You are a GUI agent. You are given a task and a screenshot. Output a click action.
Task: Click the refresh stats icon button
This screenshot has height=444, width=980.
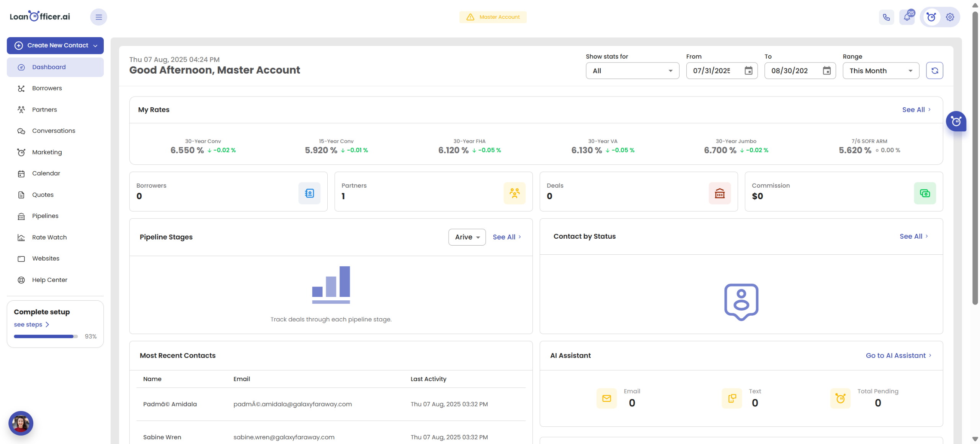click(934, 70)
